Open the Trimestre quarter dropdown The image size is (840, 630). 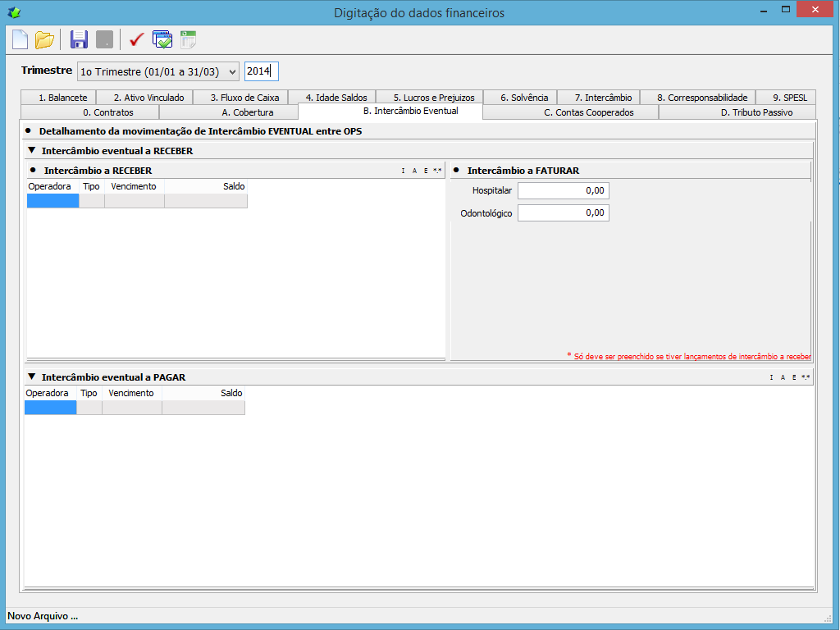(158, 72)
